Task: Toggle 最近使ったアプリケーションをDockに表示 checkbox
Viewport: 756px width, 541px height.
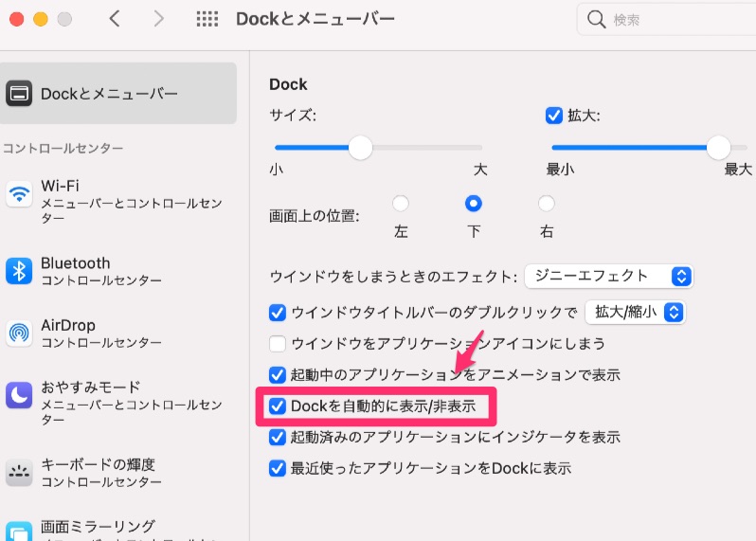Action: tap(278, 468)
